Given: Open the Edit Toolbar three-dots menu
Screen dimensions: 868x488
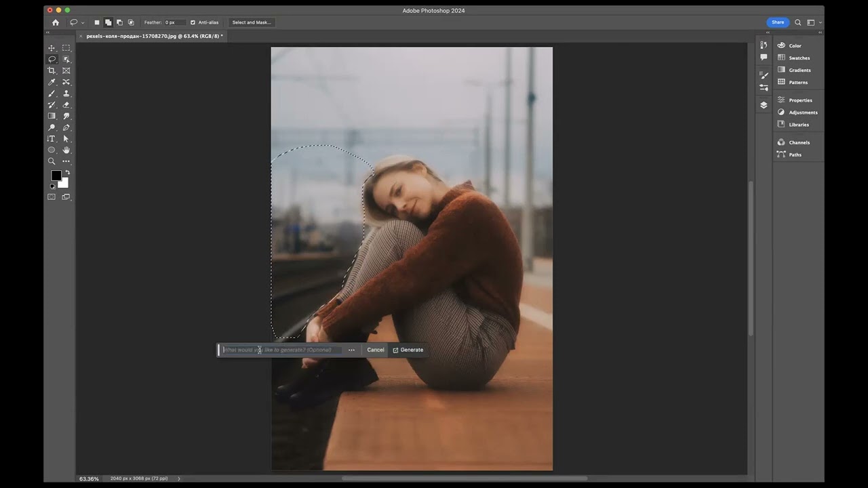Looking at the screenshot, I should [66, 161].
